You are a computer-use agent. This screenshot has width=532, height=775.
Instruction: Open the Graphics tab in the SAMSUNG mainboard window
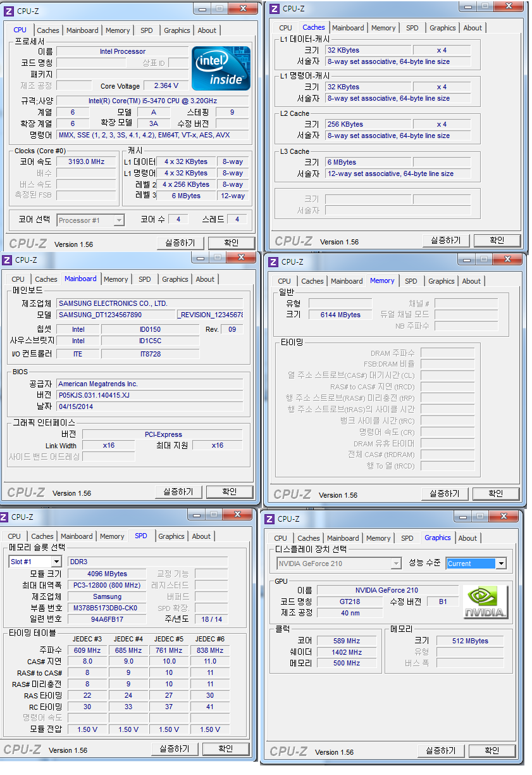(x=175, y=279)
